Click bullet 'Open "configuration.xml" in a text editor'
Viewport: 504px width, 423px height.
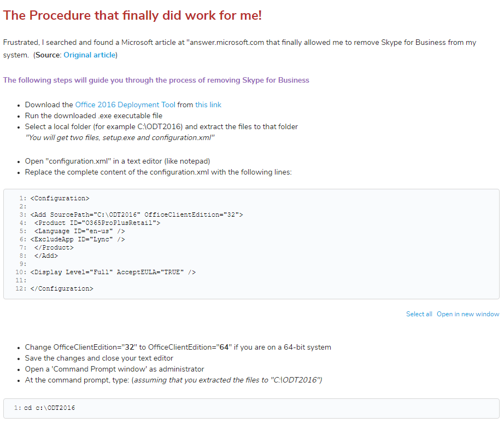pos(118,161)
